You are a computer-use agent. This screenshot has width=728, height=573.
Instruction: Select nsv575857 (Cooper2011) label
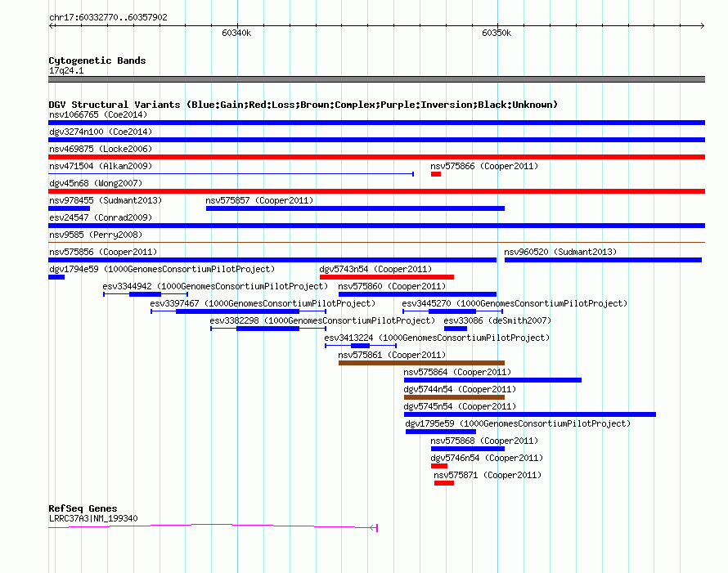259,200
